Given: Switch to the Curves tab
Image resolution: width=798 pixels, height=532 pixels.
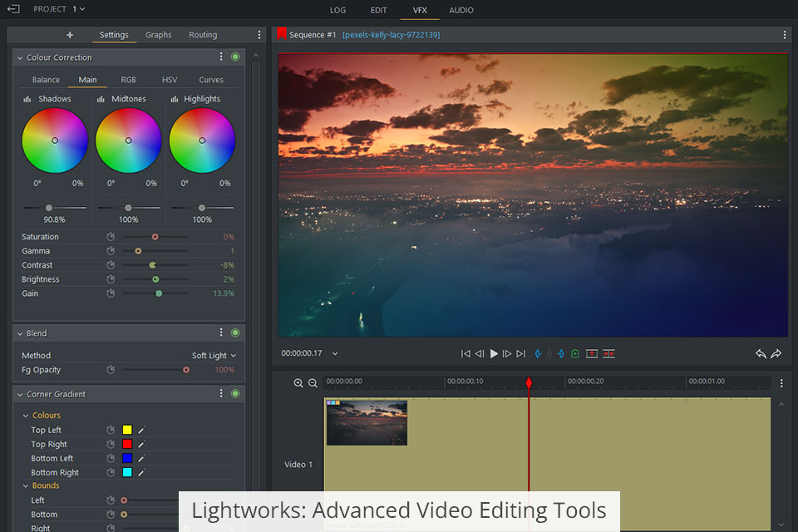Looking at the screenshot, I should [211, 80].
